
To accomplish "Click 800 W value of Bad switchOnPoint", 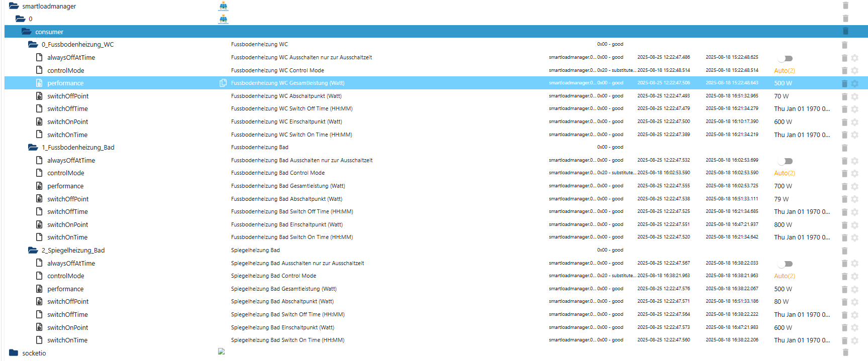I will click(x=783, y=225).
